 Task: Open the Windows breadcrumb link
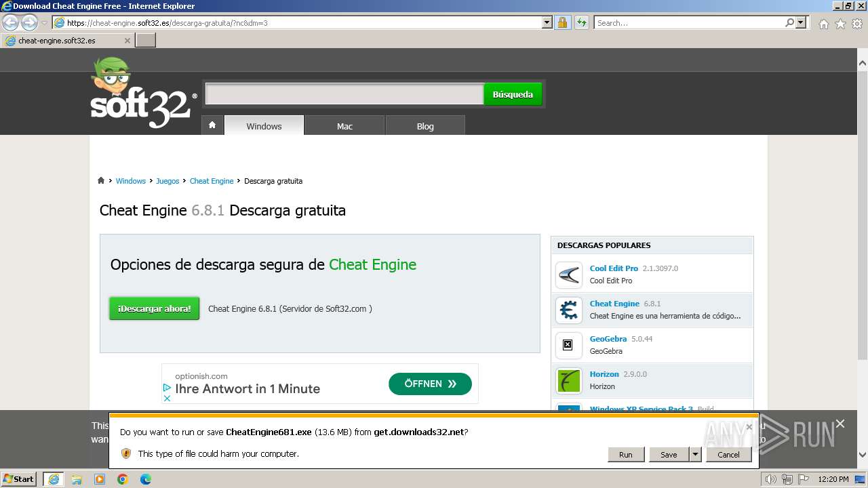[130, 181]
